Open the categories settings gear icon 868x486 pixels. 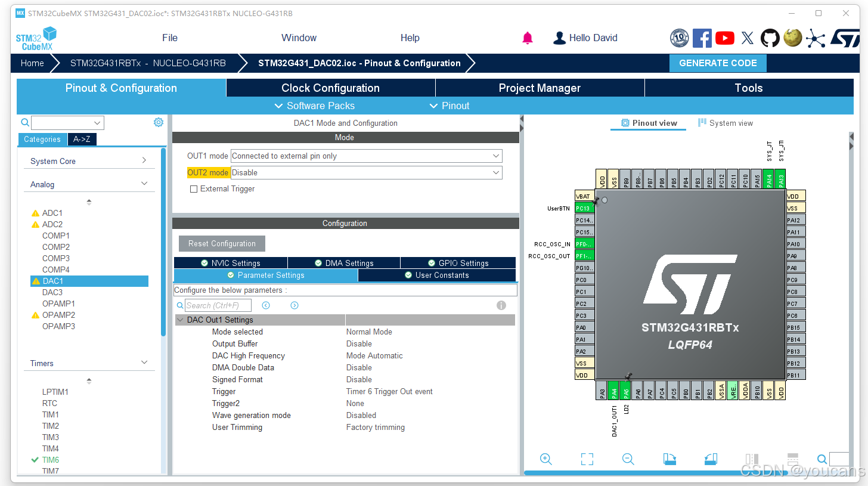point(159,122)
